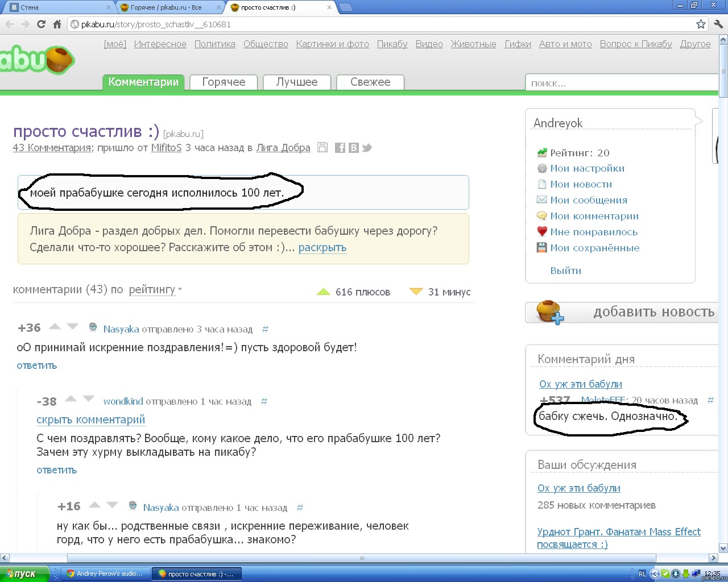
Task: Upvote Nasyaka's +36 comment
Action: coord(55,327)
